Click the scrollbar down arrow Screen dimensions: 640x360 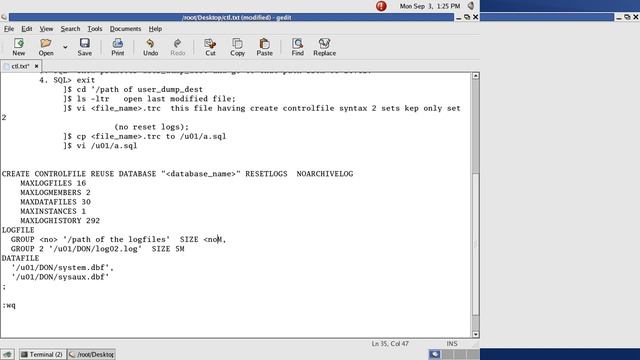click(x=476, y=334)
